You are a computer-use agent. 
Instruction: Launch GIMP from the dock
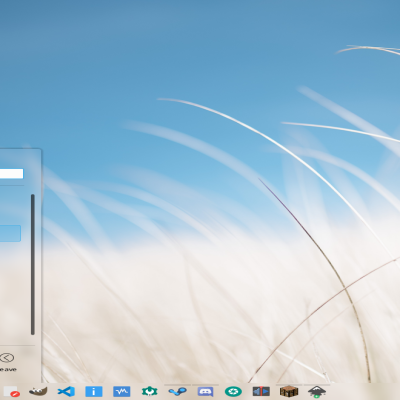tap(38, 391)
